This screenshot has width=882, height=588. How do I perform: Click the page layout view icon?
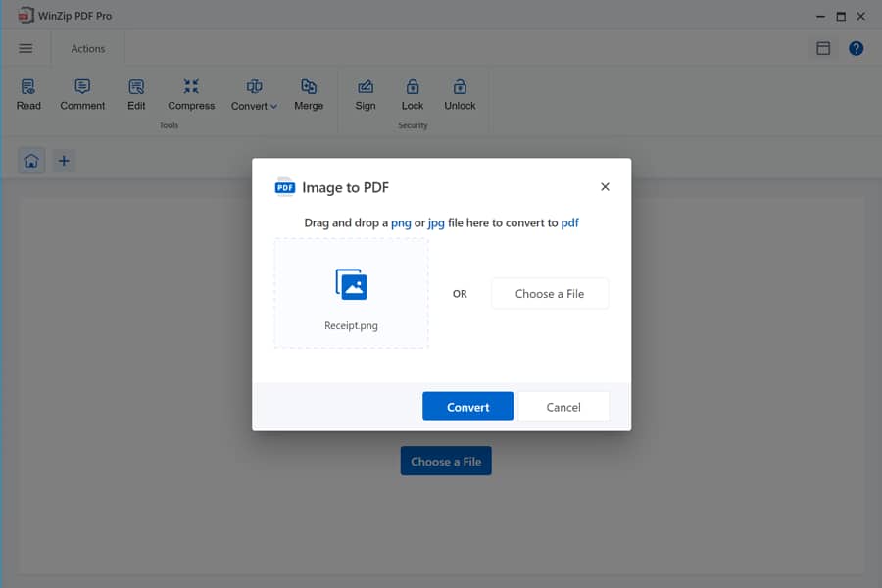823,47
